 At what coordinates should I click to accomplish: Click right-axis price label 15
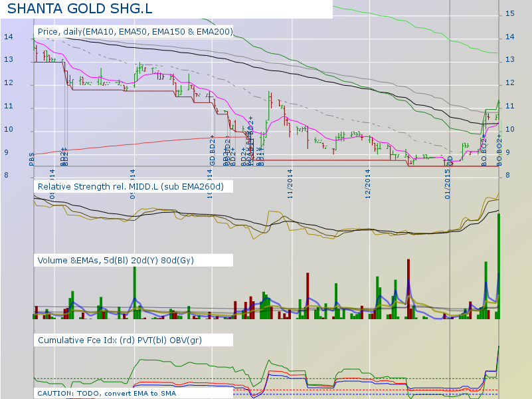pos(510,13)
